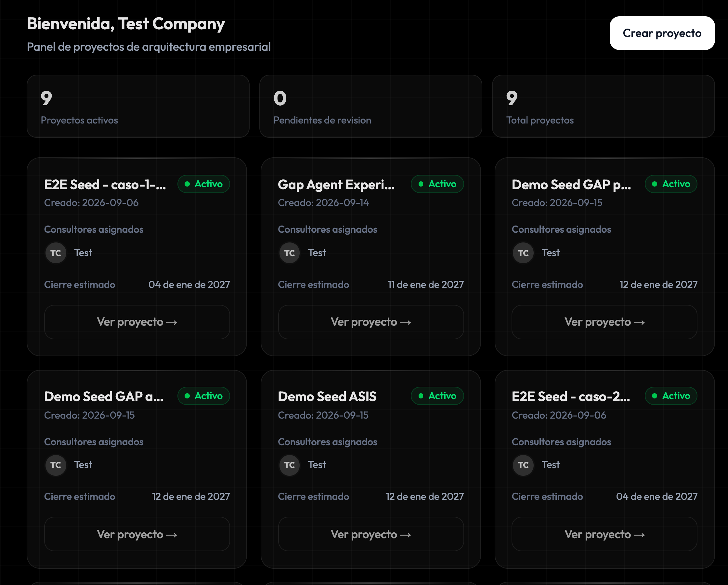
Task: Open Ver proyecto for Demo Seed ASIS
Action: (371, 534)
